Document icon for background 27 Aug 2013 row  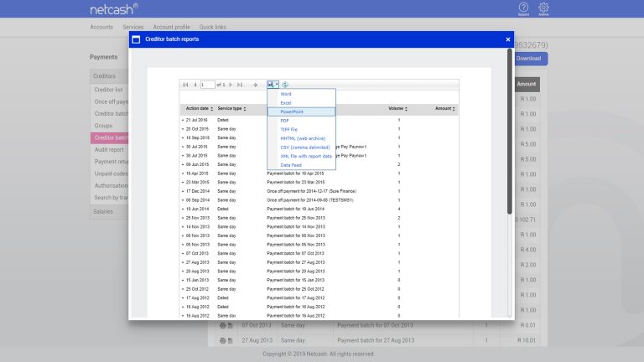230,341
